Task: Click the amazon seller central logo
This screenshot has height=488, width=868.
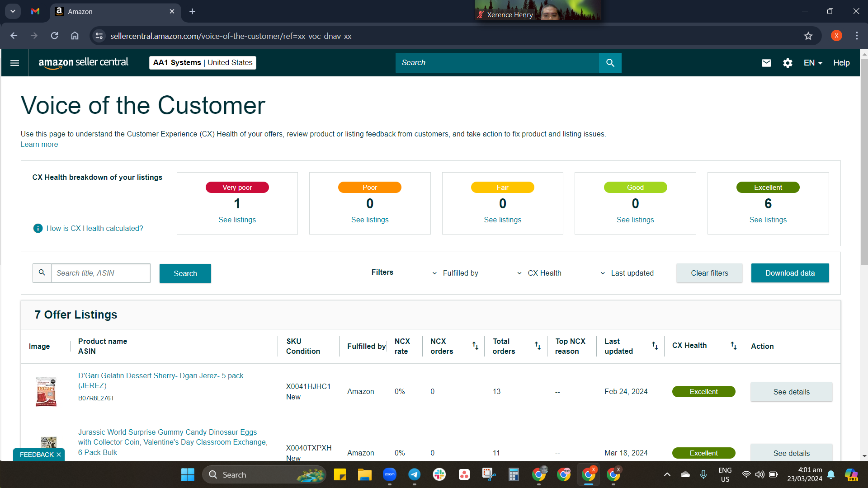Action: click(x=83, y=63)
